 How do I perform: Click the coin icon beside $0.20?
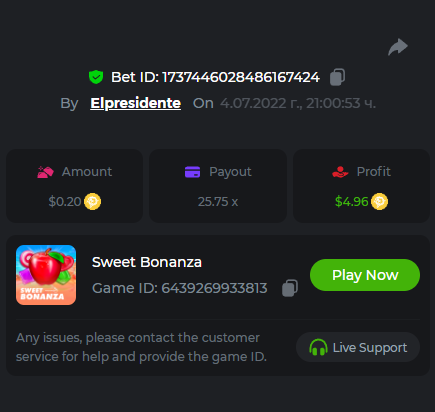pos(92,202)
